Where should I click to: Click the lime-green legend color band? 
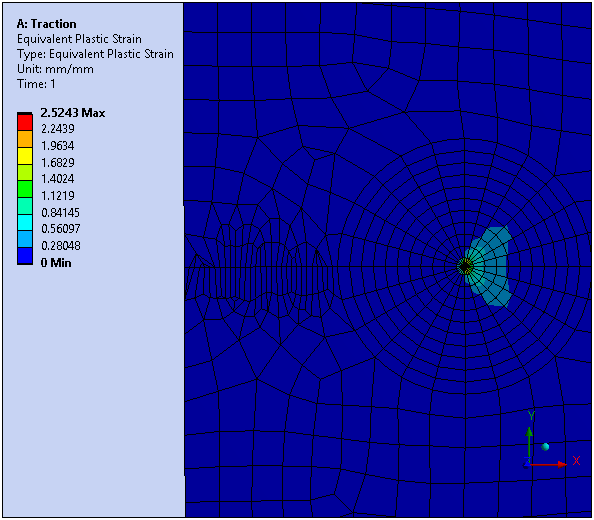tap(25, 172)
